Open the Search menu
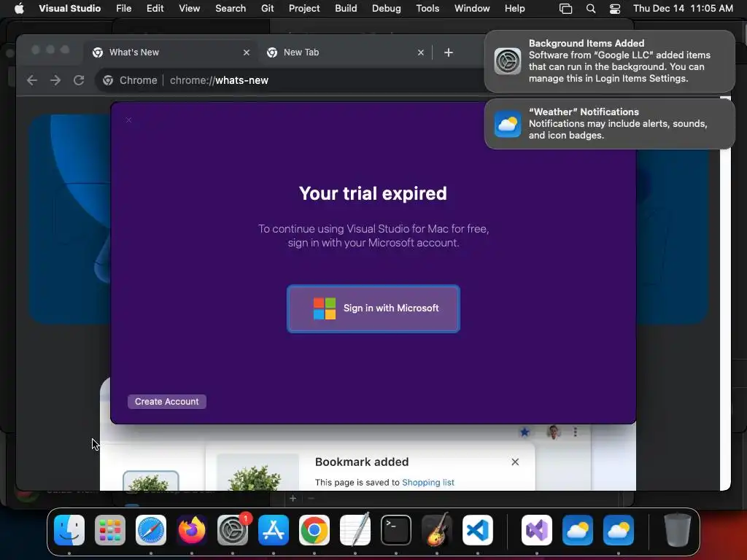Screen dimensions: 747x560 [231, 8]
